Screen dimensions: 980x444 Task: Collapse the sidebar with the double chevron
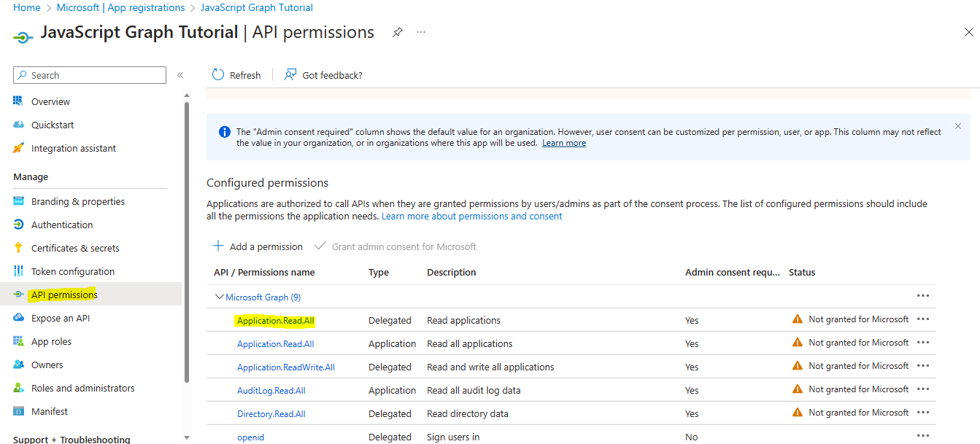(180, 75)
